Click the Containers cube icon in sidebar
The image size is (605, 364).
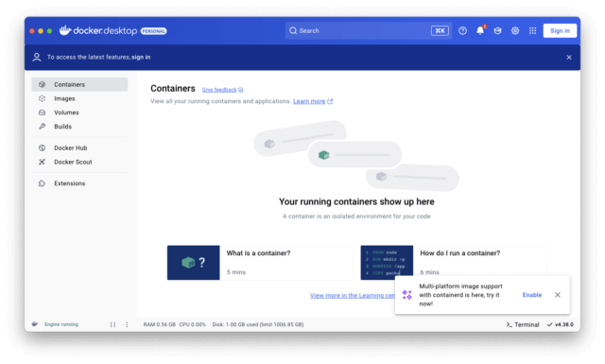42,84
